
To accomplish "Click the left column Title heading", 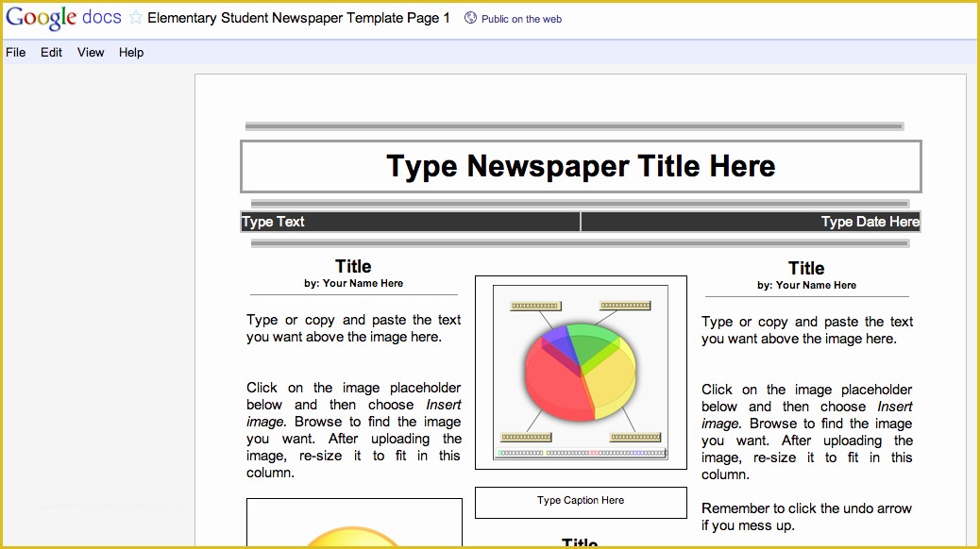I will click(353, 266).
